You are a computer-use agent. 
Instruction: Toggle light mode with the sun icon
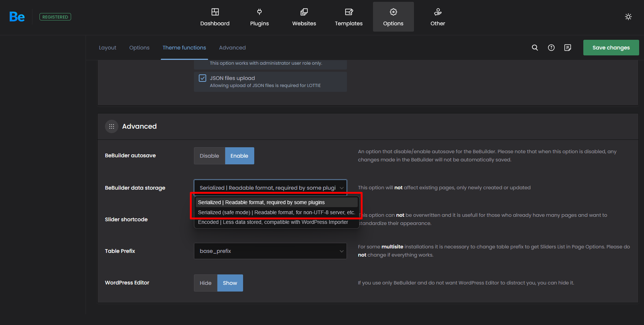click(x=628, y=17)
